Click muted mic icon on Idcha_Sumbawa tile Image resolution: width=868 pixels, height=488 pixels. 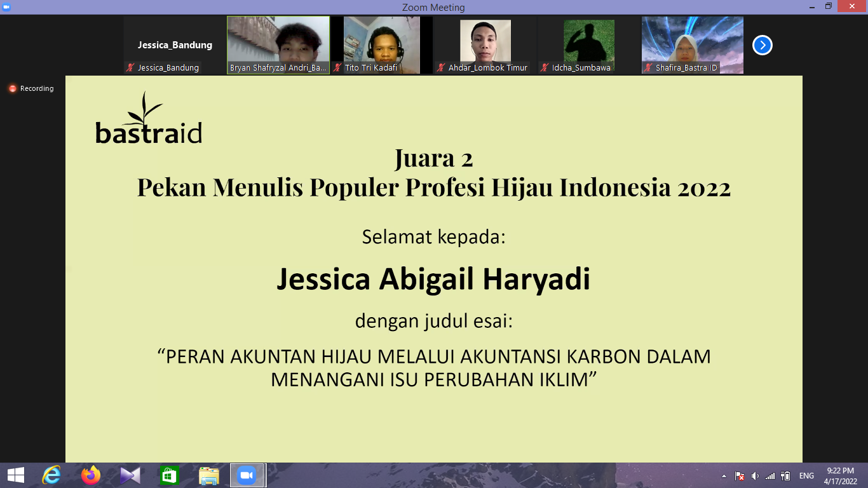[x=545, y=67]
